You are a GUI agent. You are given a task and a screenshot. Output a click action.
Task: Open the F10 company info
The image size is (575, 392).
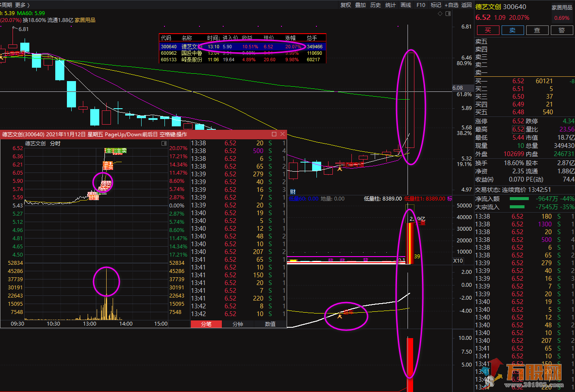coord(421,5)
